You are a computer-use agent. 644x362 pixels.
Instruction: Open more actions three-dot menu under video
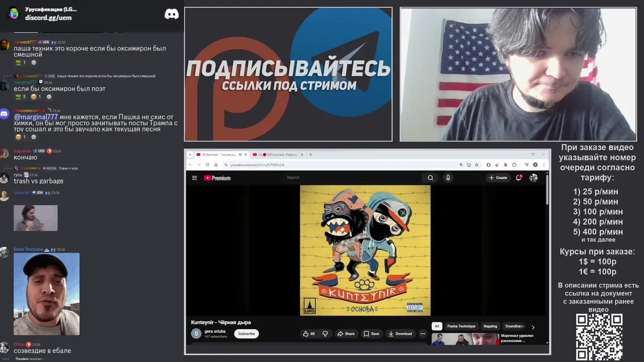pyautogui.click(x=423, y=334)
